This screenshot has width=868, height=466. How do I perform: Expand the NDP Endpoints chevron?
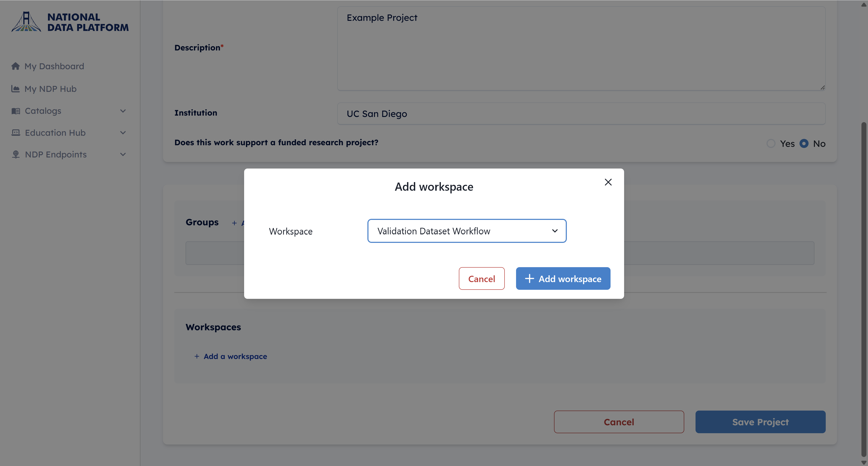(123, 155)
